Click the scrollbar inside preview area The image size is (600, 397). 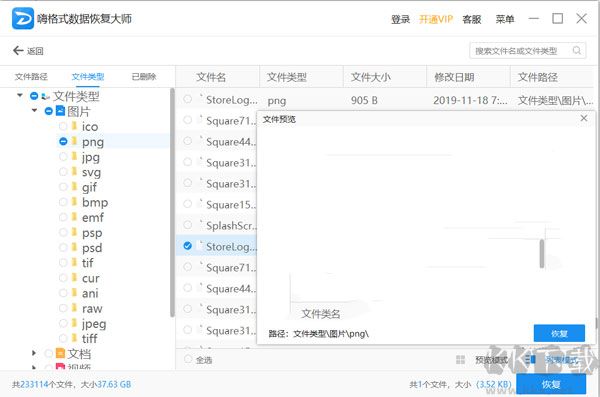point(542,253)
